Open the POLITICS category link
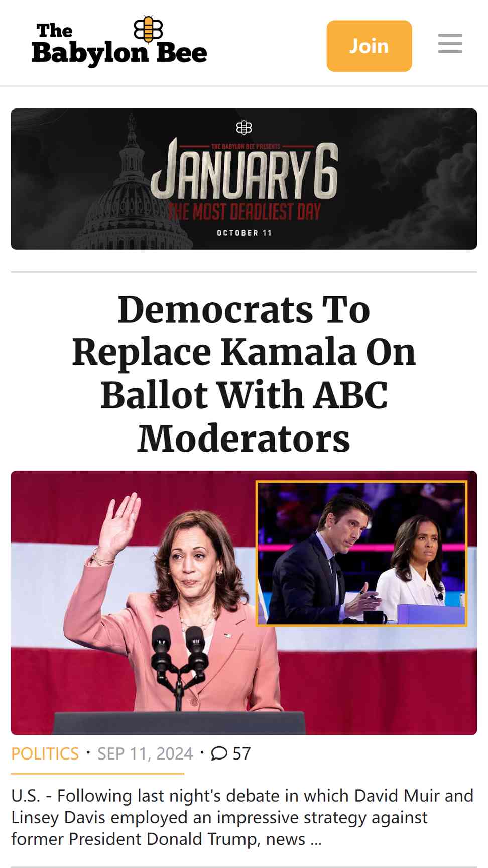488x868 pixels. (45, 753)
